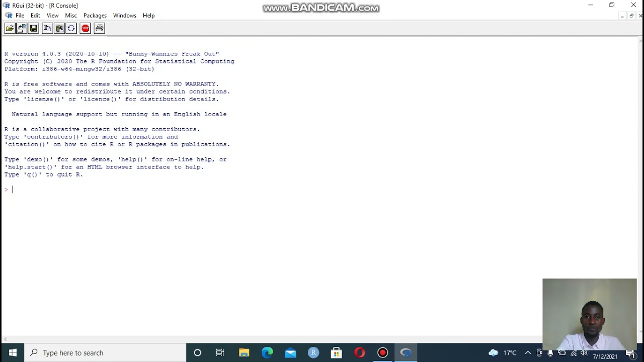Click the 'help.start() for an HTML' line
The width and height of the screenshot is (644, 362).
pos(104,167)
